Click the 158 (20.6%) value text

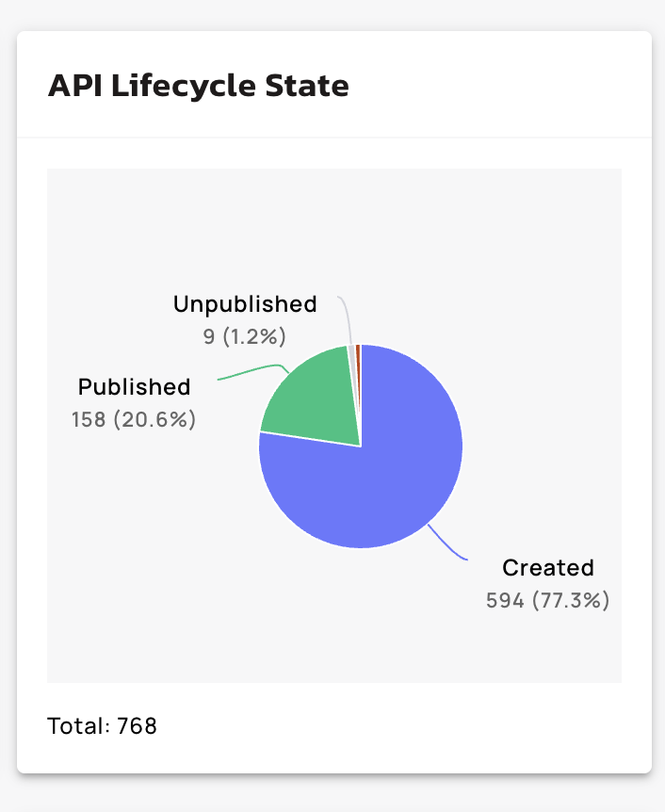point(134,419)
